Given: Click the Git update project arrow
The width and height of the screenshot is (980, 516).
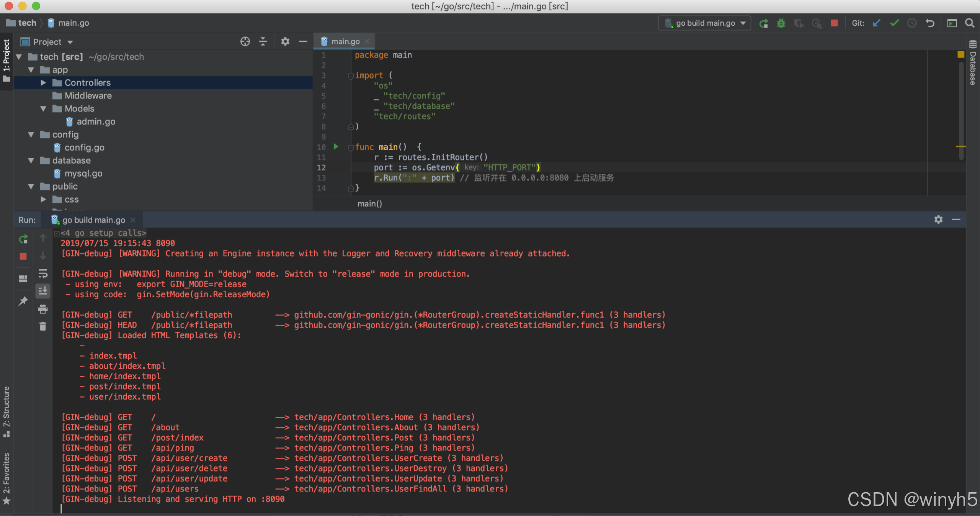Looking at the screenshot, I should [876, 23].
